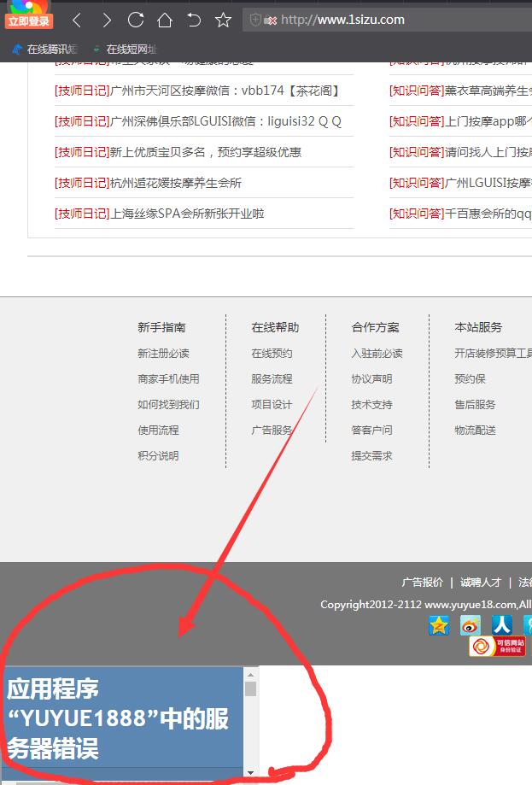This screenshot has height=785, width=532.
Task: Click footer link 入驻前必读
Action: coord(377,354)
